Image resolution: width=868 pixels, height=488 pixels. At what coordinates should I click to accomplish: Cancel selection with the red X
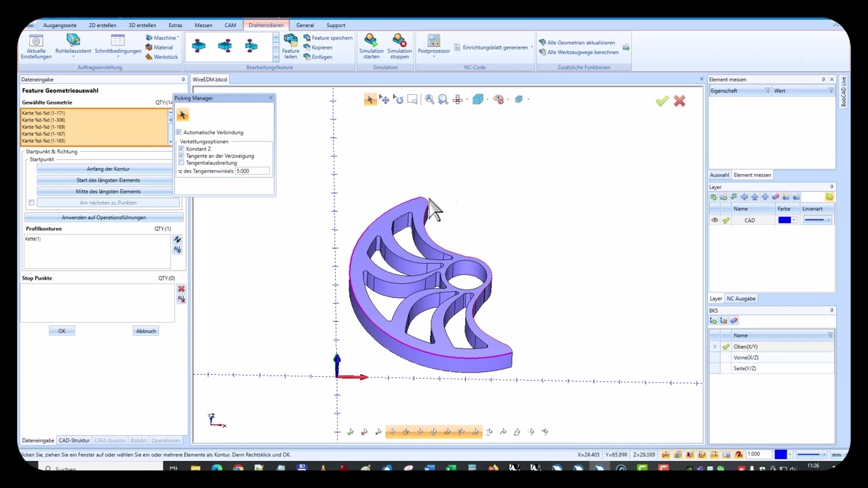point(679,101)
